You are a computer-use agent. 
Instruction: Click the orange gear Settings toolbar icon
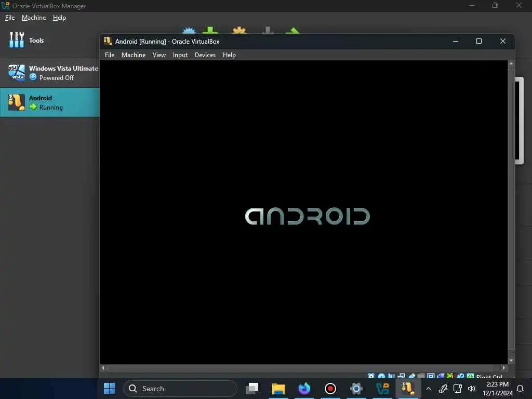click(x=239, y=30)
